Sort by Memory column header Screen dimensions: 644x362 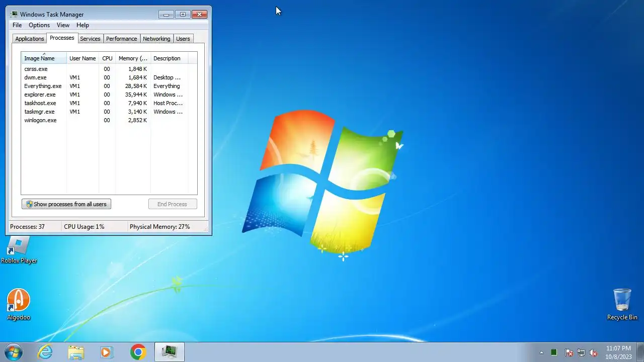click(x=133, y=58)
